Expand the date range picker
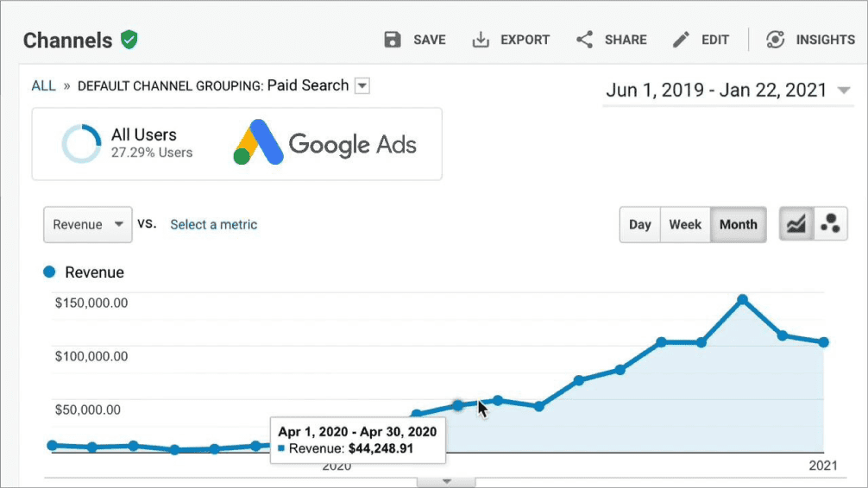Viewport: 868px width, 488px height. click(843, 91)
